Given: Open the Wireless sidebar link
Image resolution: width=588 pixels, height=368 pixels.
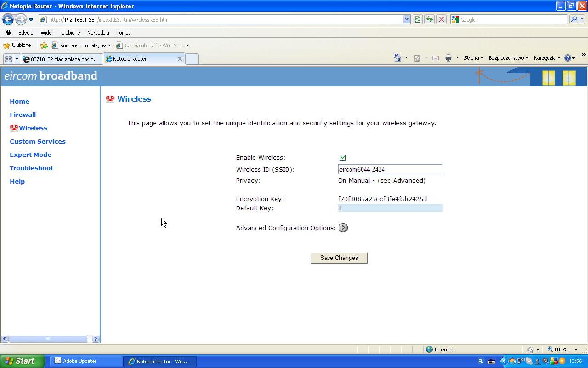Looking at the screenshot, I should (33, 128).
